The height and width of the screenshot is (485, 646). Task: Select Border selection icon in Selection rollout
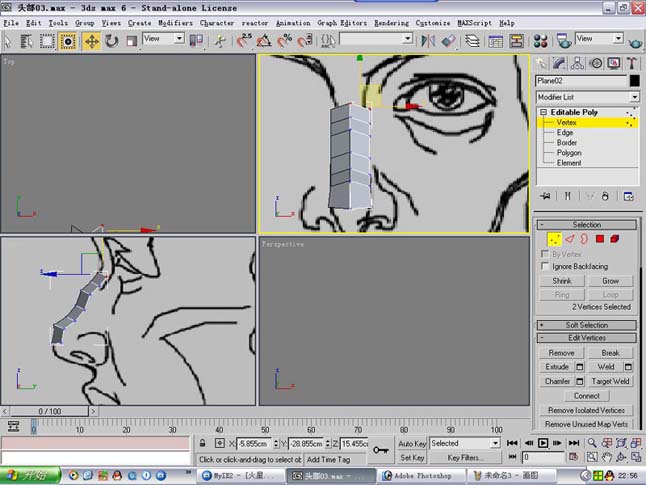[584, 239]
